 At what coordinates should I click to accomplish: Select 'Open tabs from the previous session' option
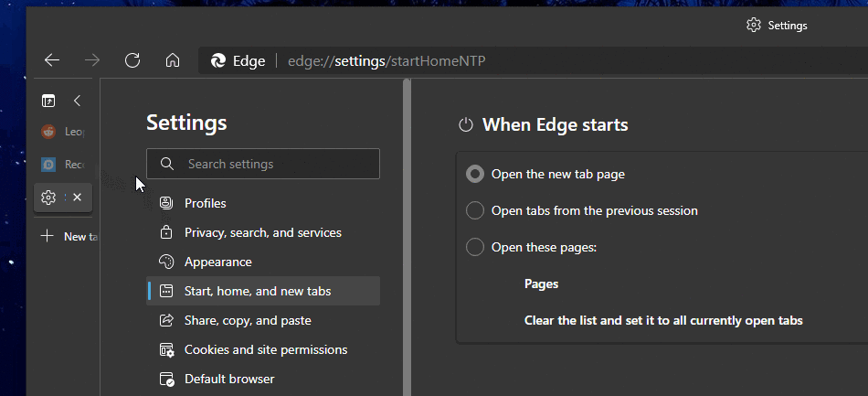475,210
